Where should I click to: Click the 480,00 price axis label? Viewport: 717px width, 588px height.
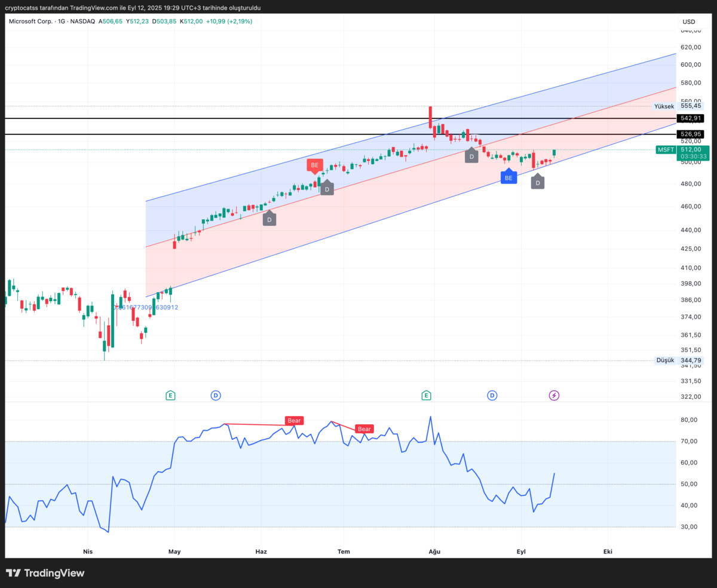coord(690,183)
